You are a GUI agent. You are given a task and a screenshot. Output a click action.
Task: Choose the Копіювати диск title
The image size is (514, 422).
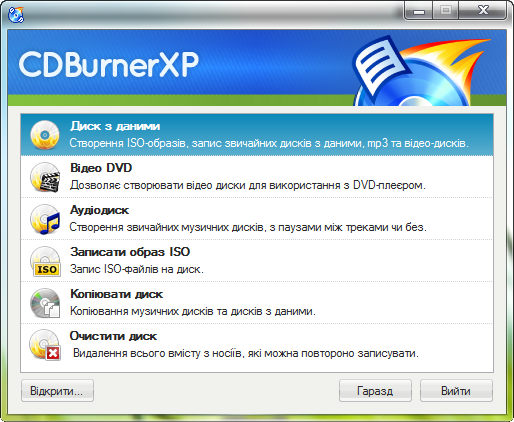click(116, 294)
